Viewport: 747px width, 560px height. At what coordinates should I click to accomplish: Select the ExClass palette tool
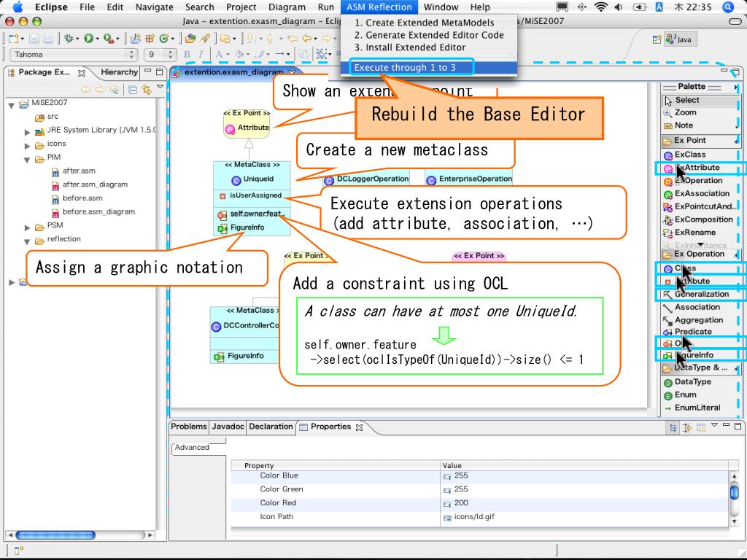pyautogui.click(x=689, y=155)
